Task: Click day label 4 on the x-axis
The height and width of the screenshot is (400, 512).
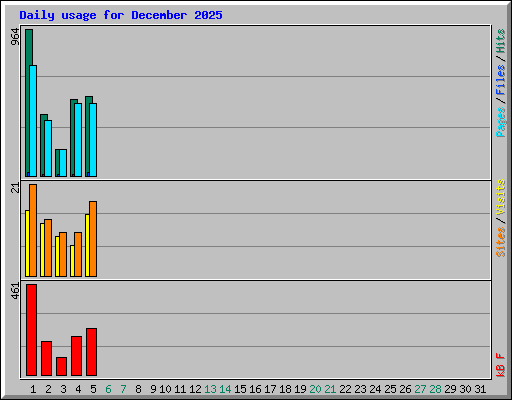Action: click(x=78, y=389)
